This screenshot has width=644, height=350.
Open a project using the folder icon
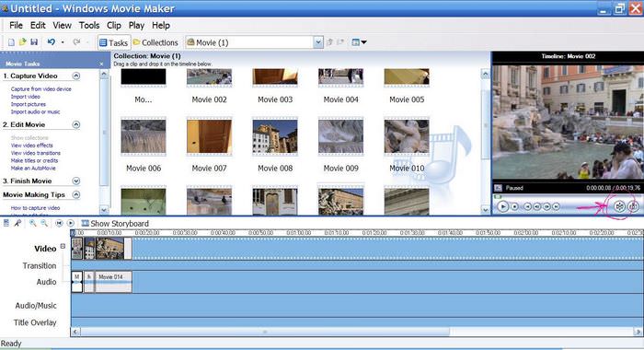pyautogui.click(x=23, y=42)
